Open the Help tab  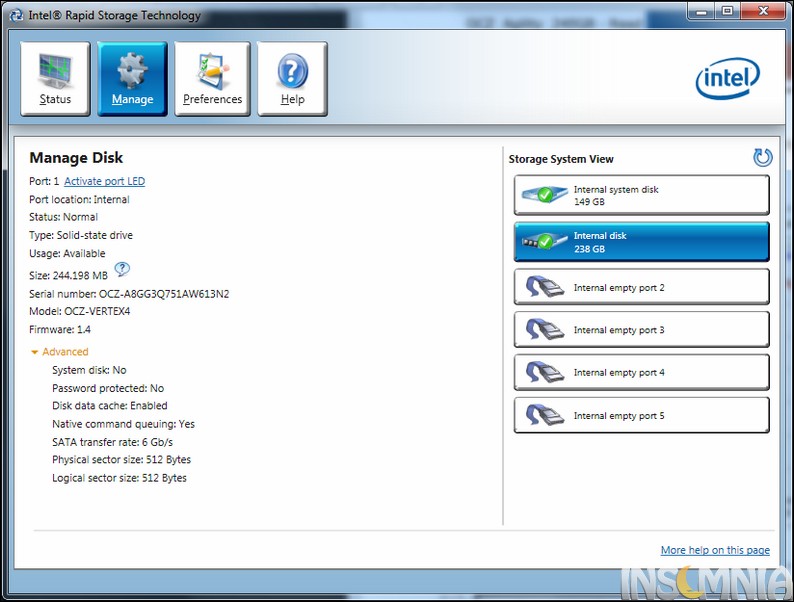pos(292,79)
